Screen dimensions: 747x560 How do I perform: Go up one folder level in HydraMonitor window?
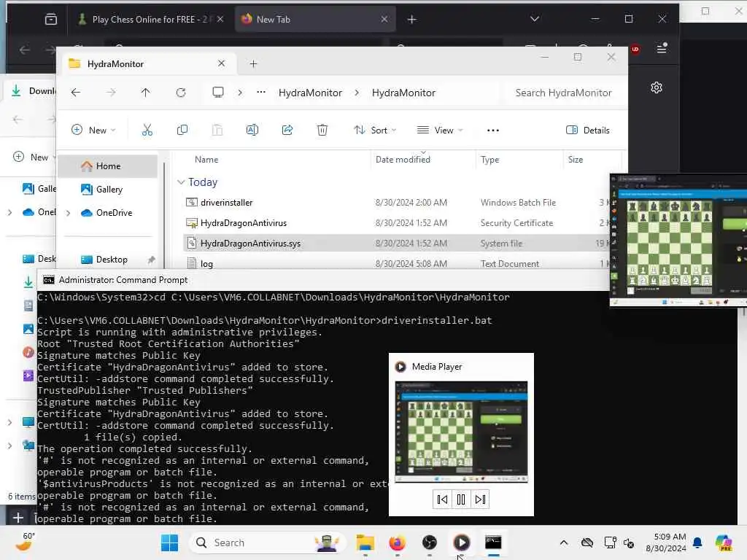(146, 93)
